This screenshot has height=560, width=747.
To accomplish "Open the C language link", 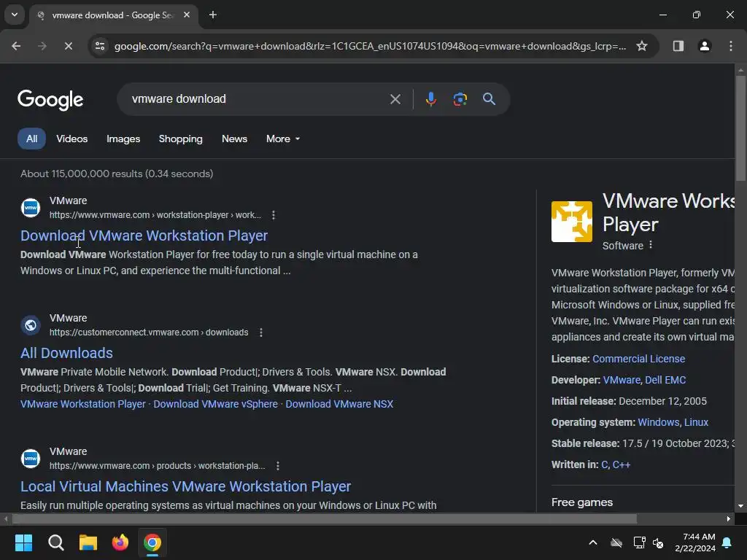I will click(604, 464).
